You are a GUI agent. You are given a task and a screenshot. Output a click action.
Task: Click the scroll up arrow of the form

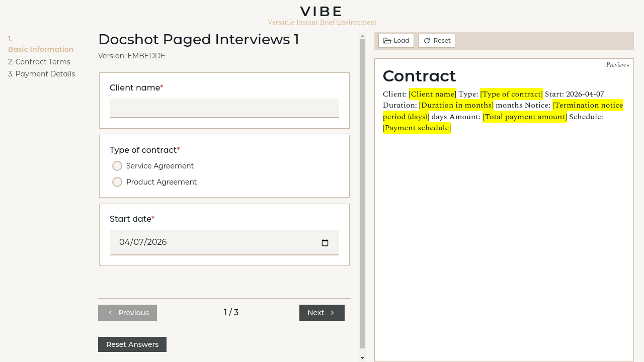coord(362,36)
